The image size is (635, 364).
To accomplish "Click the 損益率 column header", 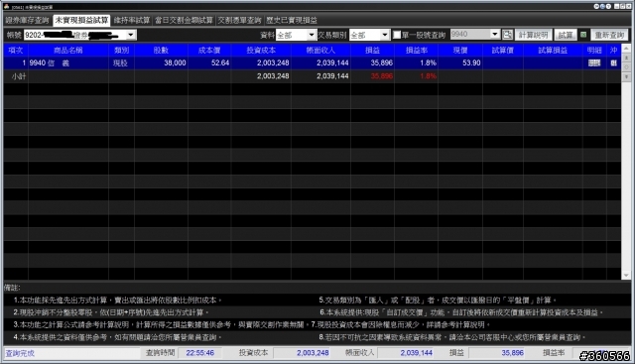I will 417,51.
